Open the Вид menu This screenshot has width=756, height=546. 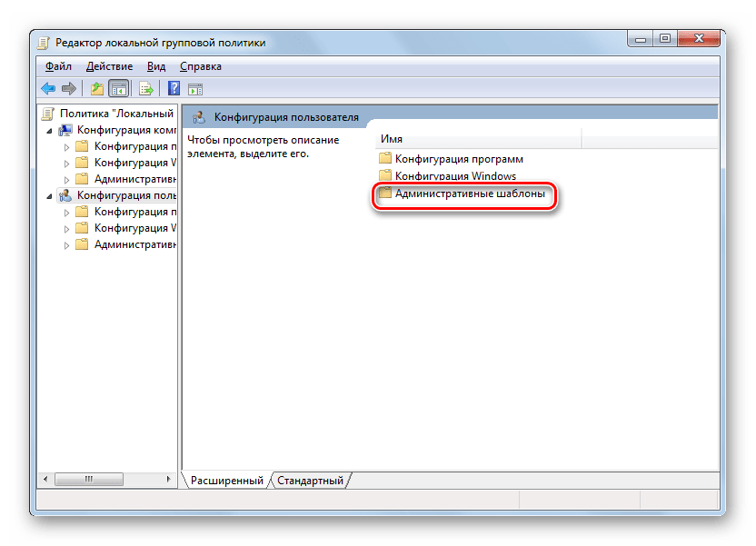tap(156, 66)
